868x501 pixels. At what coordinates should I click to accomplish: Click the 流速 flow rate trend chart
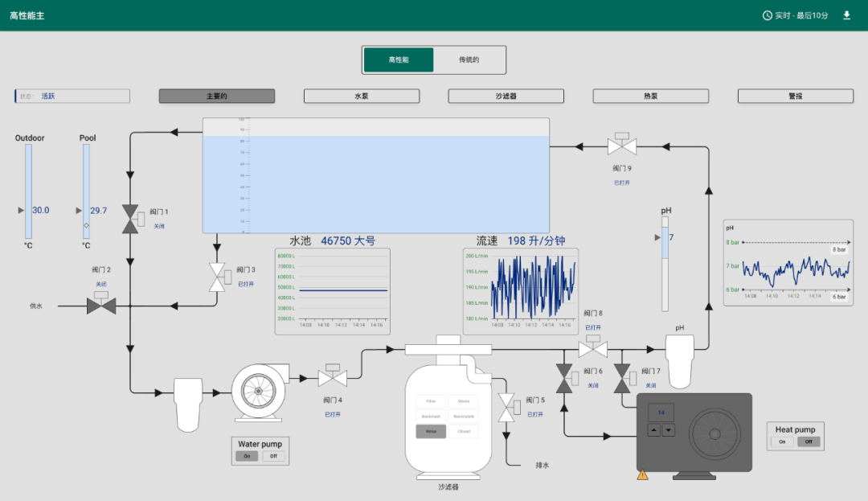[520, 291]
